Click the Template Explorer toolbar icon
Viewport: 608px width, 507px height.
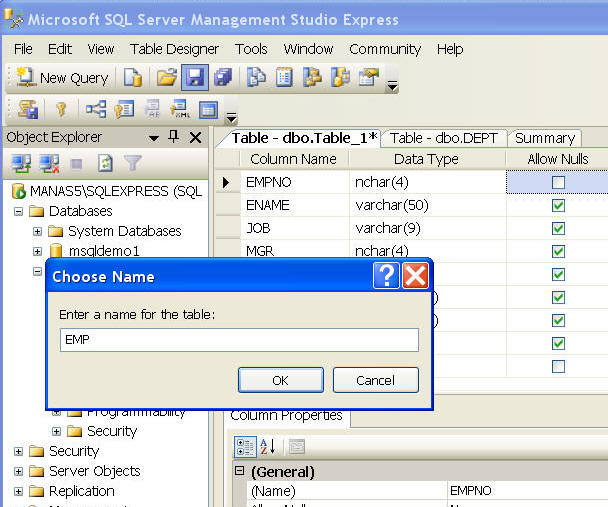[x=340, y=78]
